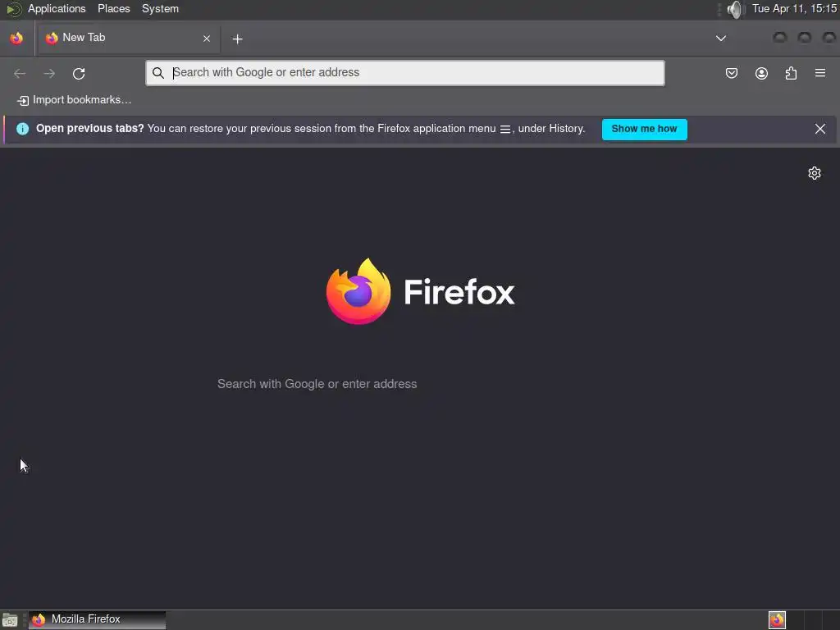Click the Firefox View icon at tab bar start

click(16, 38)
